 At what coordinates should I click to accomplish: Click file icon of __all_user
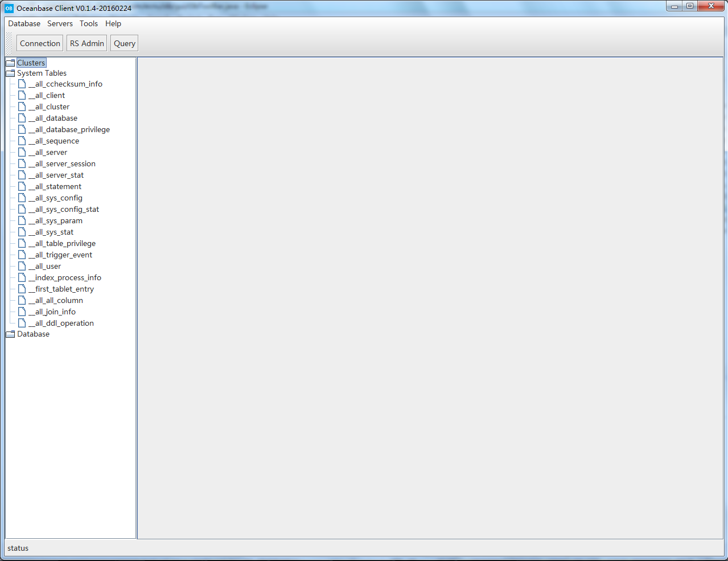22,266
